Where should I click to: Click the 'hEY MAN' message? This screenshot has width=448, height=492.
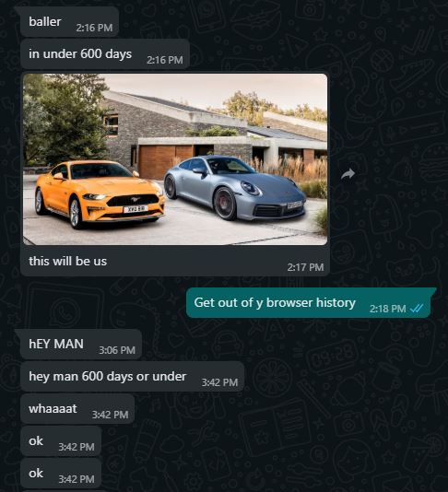click(x=81, y=345)
